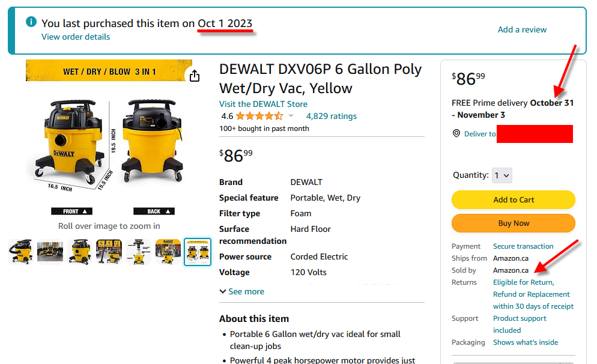Viewport: 597px width, 364px height.
Task: Select the third product thumbnail
Action: tap(79, 252)
